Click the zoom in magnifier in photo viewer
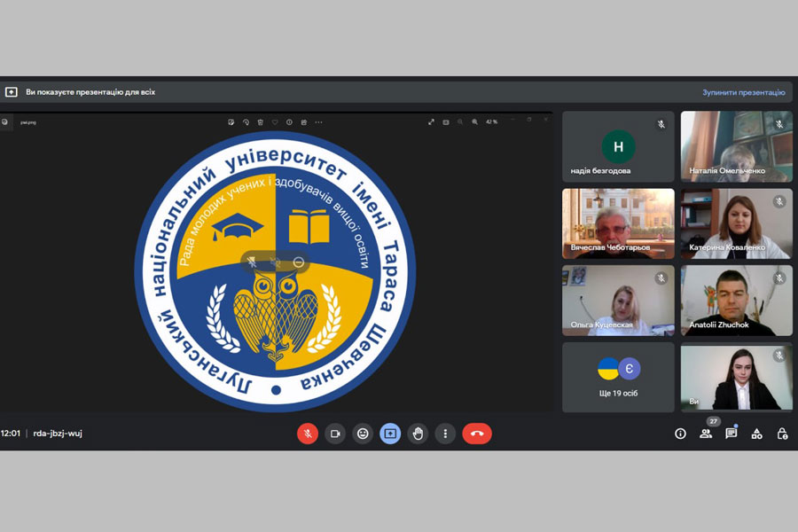The height and width of the screenshot is (532, 798). coord(474,122)
